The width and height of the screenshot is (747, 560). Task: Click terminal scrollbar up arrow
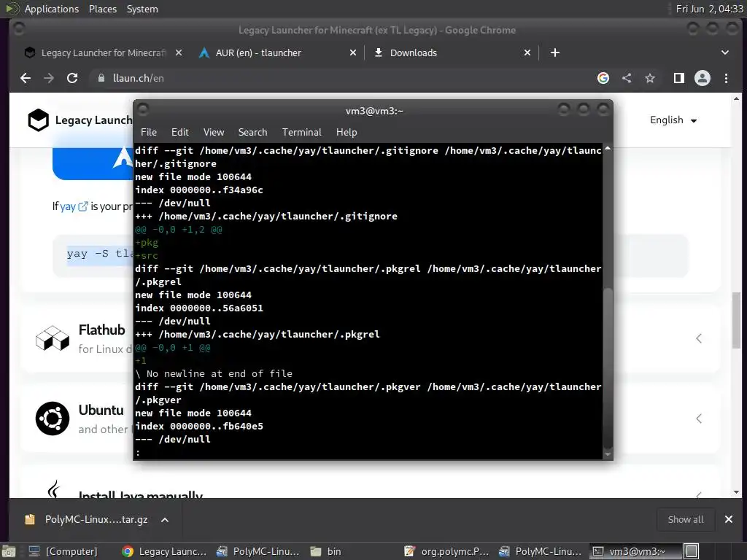608,149
